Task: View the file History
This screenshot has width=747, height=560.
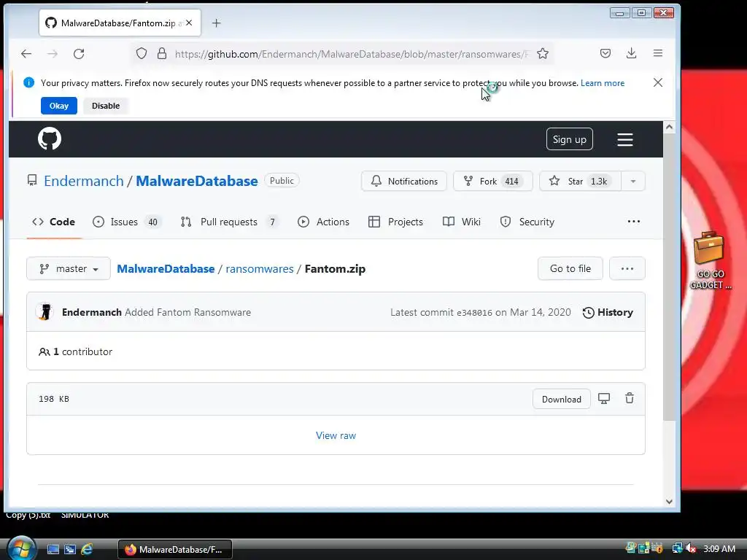Action: click(608, 312)
